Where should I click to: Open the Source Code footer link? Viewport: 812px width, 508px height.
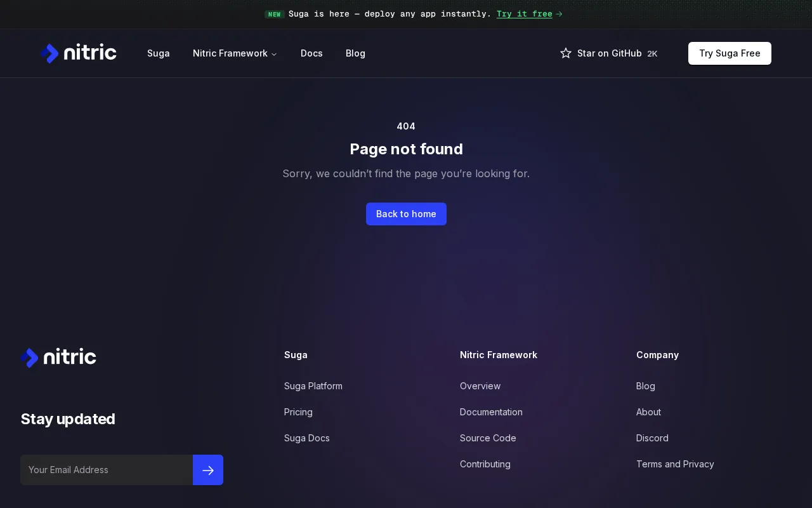click(488, 438)
